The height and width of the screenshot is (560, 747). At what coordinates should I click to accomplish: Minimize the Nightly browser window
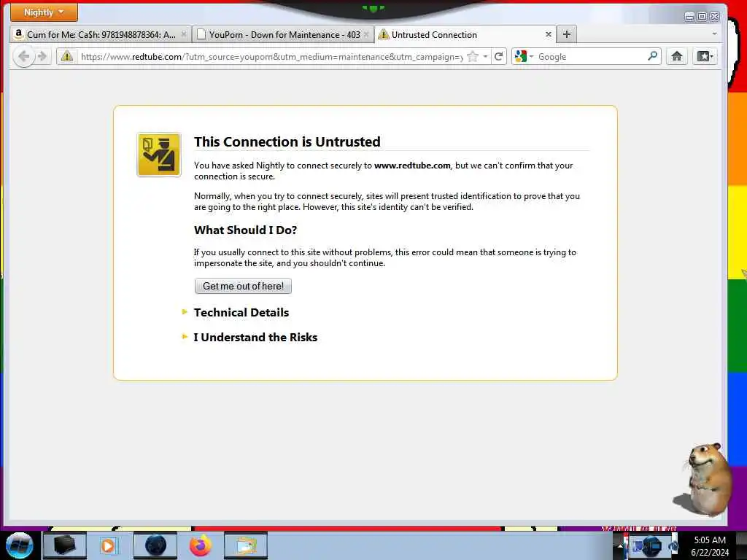tap(689, 17)
